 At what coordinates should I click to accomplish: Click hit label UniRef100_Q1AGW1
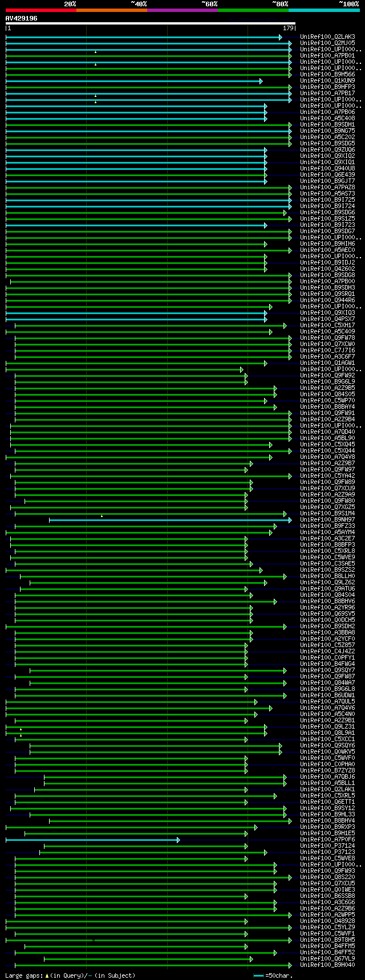tap(327, 363)
